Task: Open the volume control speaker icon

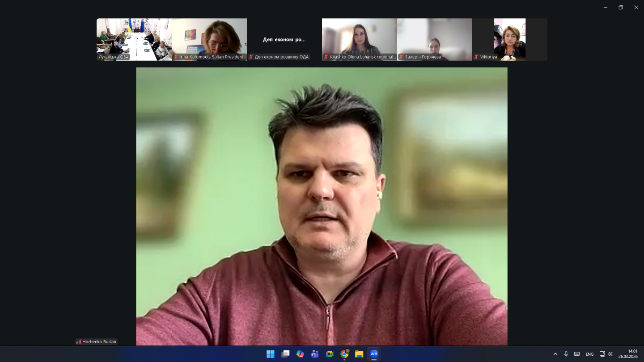Action: click(610, 354)
